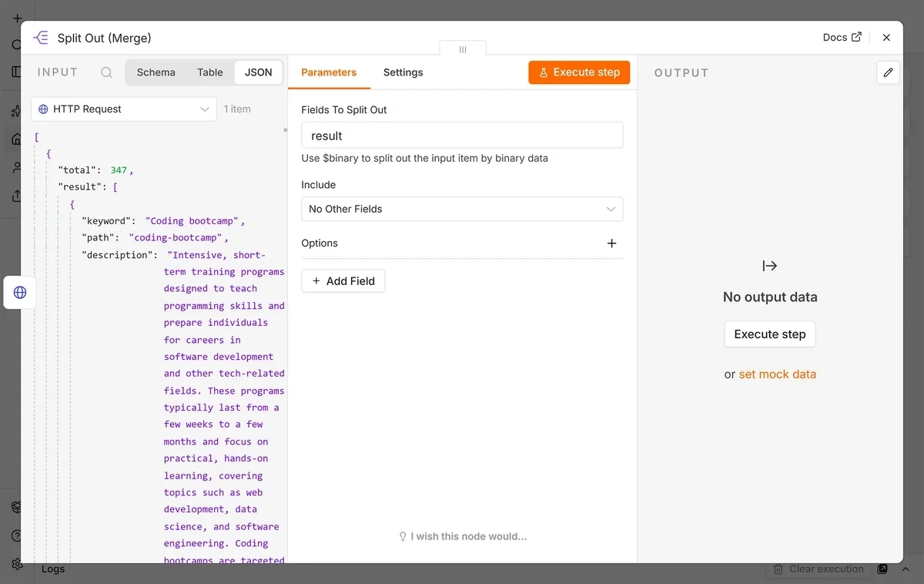Click Execute step button in Output panel
Viewport: 924px width, 584px height.
[770, 334]
